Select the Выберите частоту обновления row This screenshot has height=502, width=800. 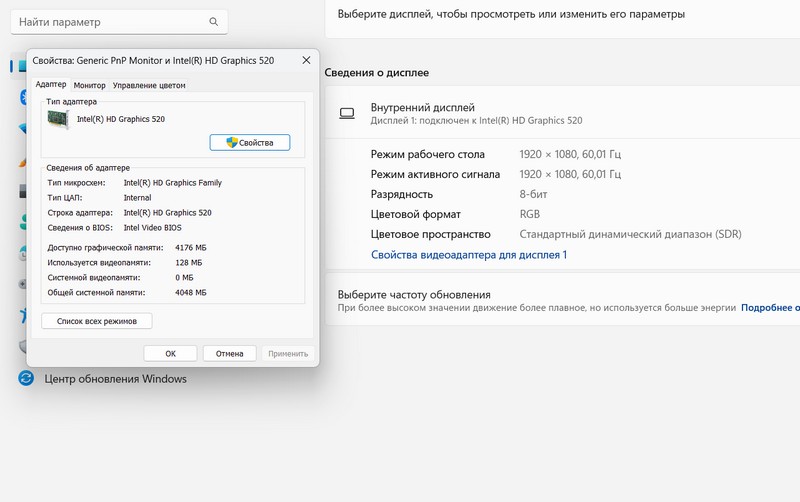(414, 295)
